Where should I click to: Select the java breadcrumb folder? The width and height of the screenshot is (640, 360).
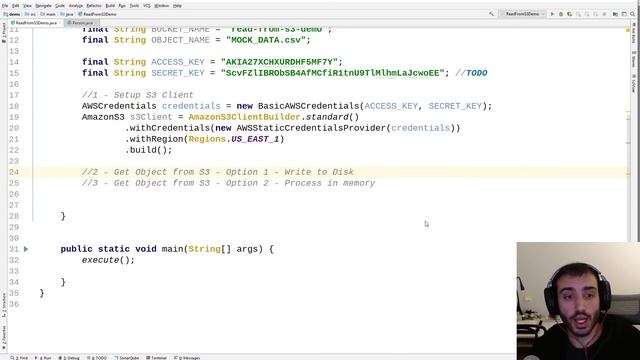click(x=67, y=14)
